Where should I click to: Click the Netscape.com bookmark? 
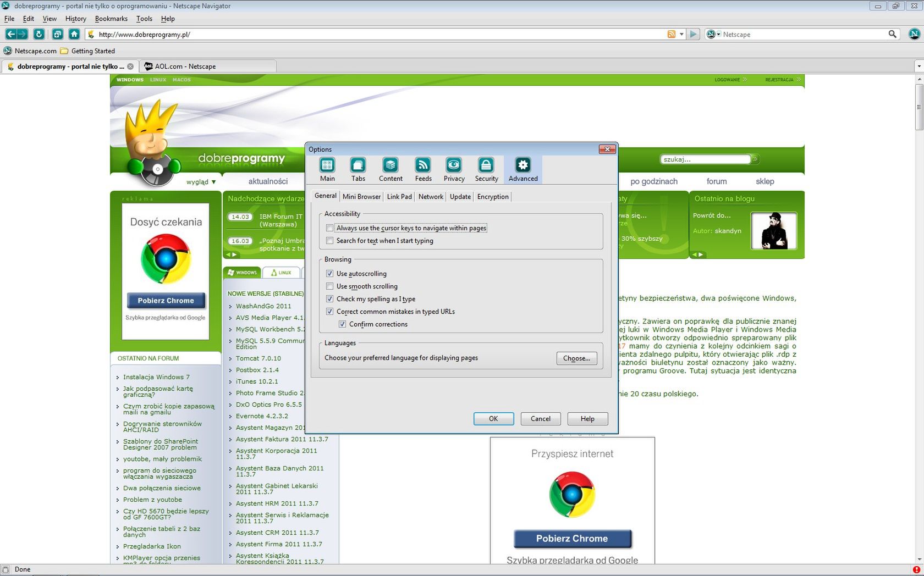coord(30,51)
